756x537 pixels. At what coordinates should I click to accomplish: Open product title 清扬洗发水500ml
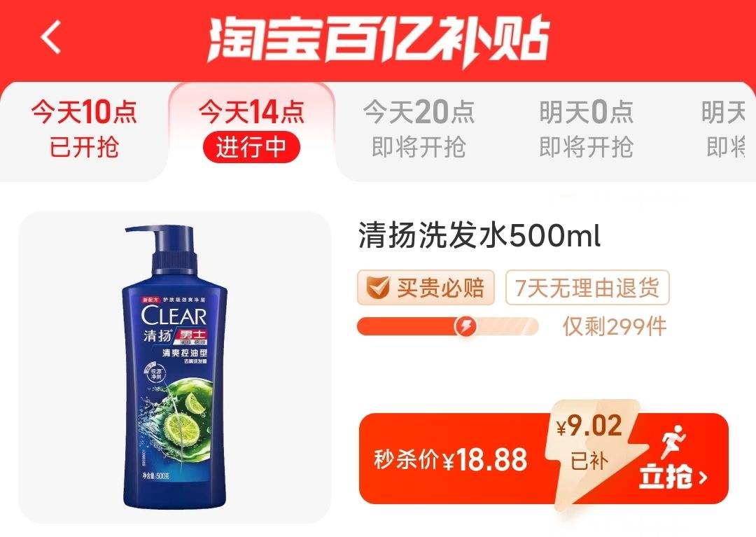(x=479, y=236)
